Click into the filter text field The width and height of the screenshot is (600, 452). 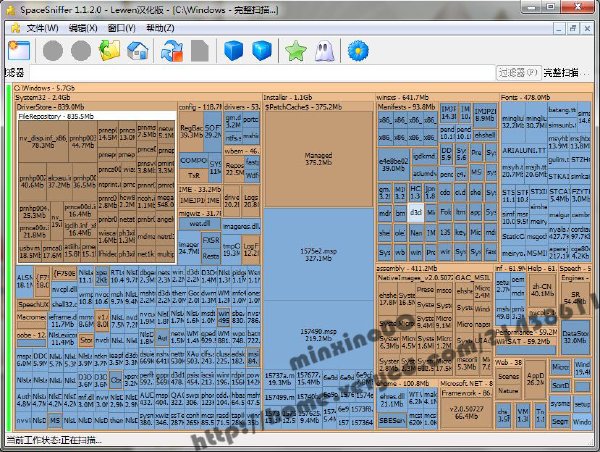(x=262, y=72)
